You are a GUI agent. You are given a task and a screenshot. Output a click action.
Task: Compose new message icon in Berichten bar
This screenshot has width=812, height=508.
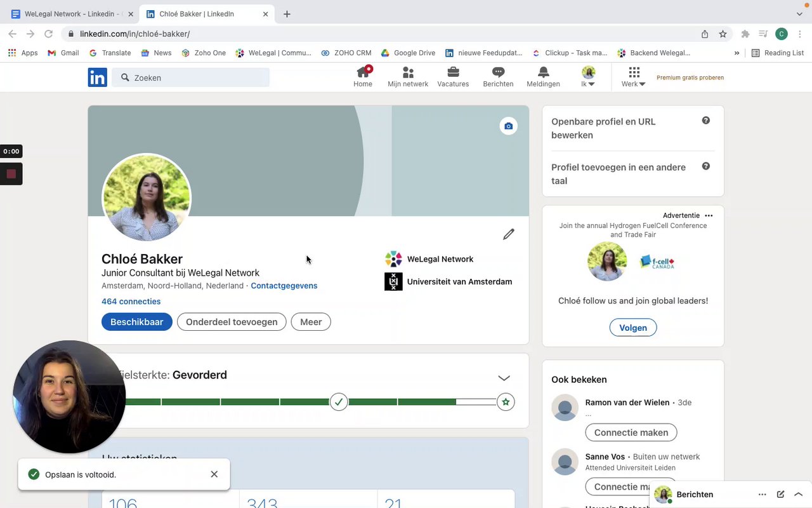tap(781, 494)
